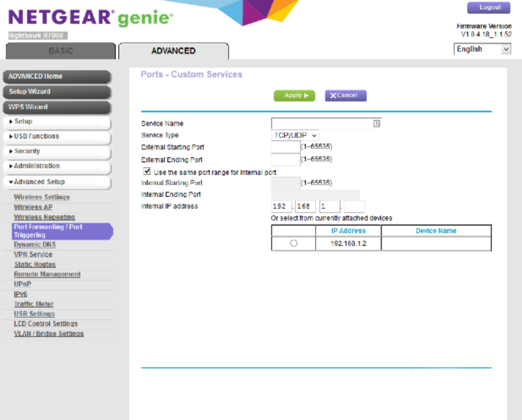Click the last octet of Internal IP address
The image size is (522, 420).
(x=354, y=206)
